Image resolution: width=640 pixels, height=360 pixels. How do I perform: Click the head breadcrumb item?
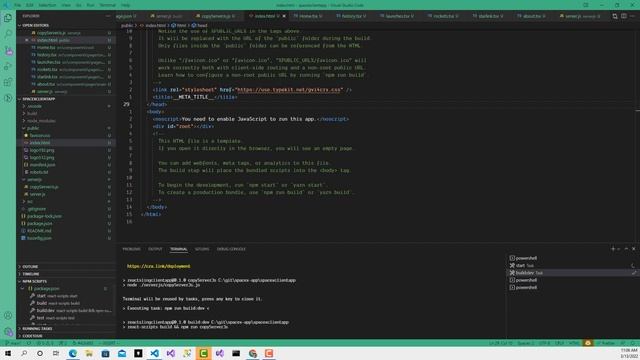200,25
